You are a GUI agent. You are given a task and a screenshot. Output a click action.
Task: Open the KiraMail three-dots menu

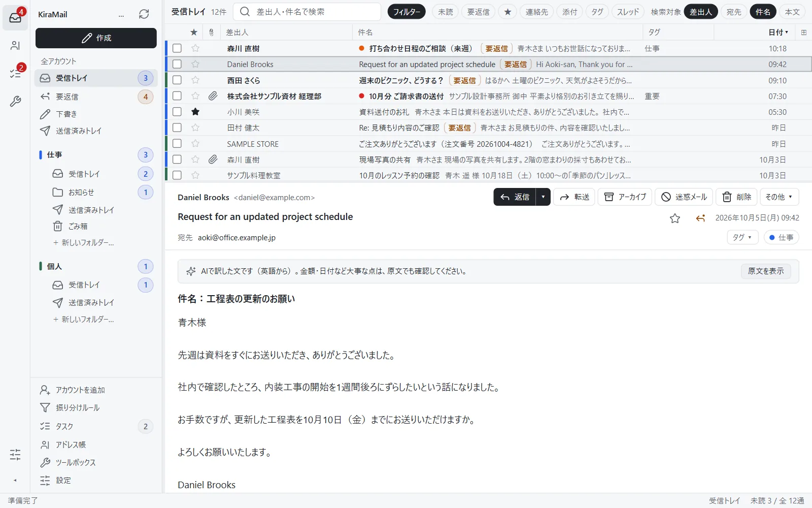(x=121, y=15)
